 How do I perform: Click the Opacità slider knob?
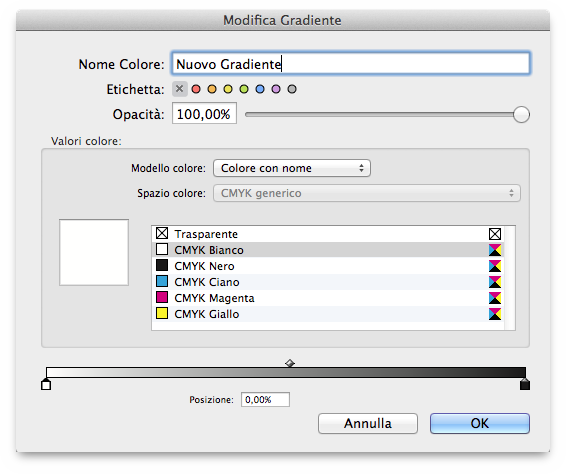tap(521, 115)
